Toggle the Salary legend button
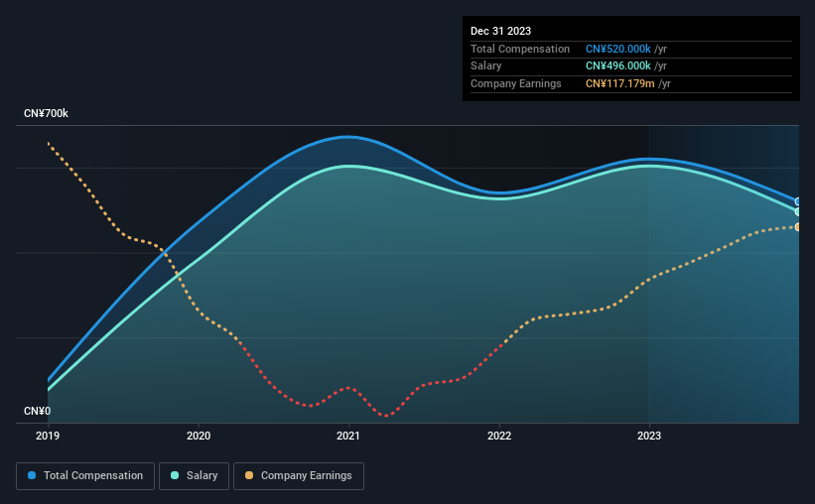Screen dimensions: 815x504 click(194, 476)
